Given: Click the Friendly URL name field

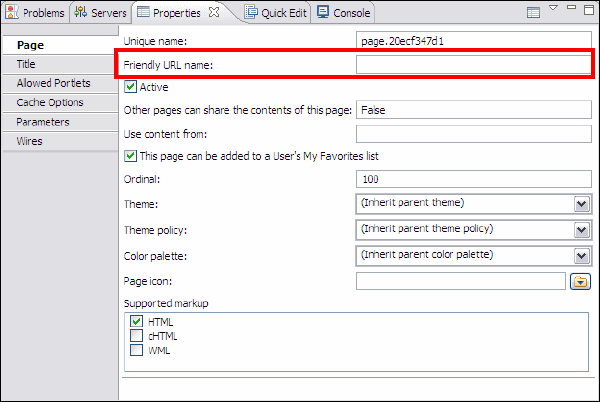Looking at the screenshot, I should coord(473,65).
